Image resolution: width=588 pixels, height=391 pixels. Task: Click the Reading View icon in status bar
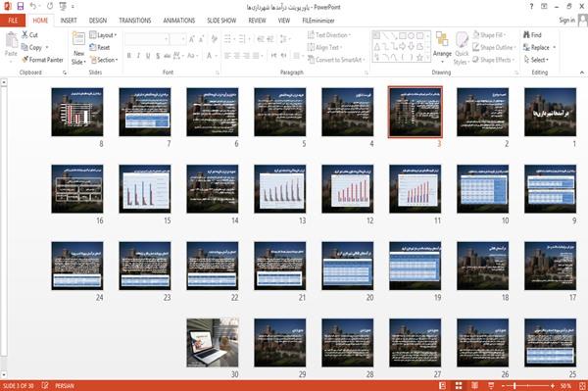(474, 386)
